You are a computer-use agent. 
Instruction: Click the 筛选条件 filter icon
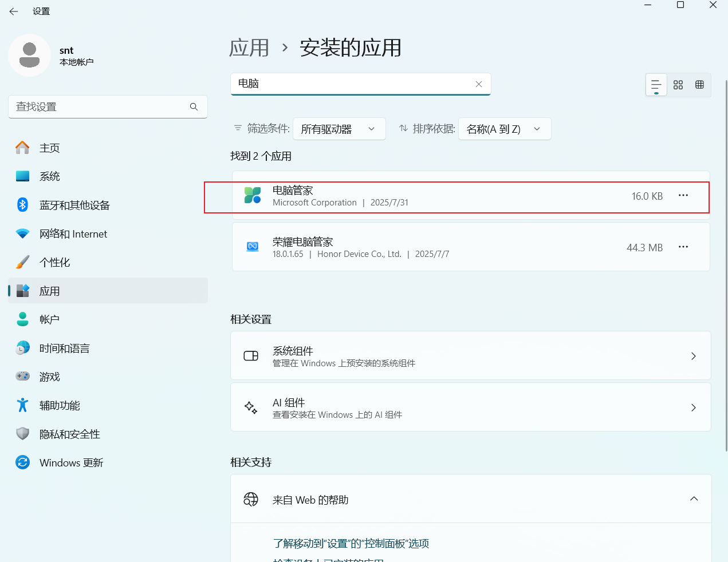pos(238,128)
